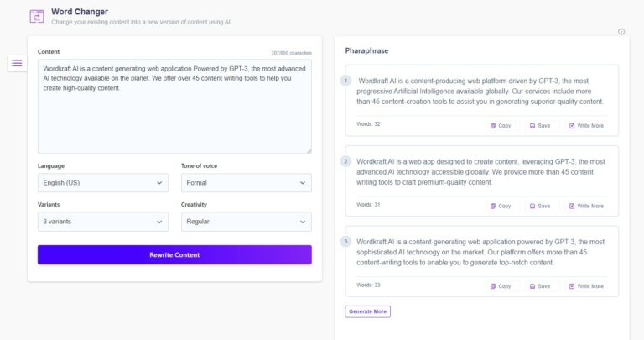Open the Language dropdown showing English (US)
The width and height of the screenshot is (644, 340).
103,182
